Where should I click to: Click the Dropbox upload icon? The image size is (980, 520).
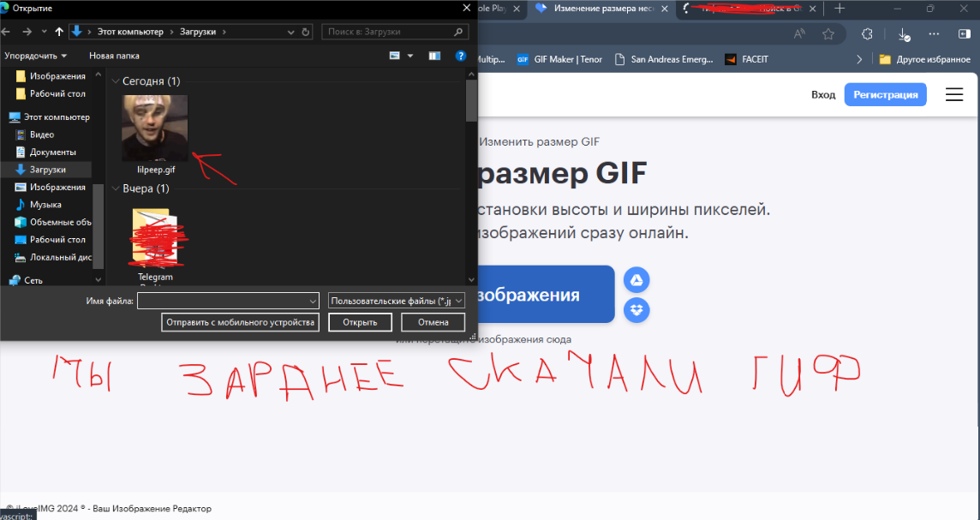pos(636,309)
